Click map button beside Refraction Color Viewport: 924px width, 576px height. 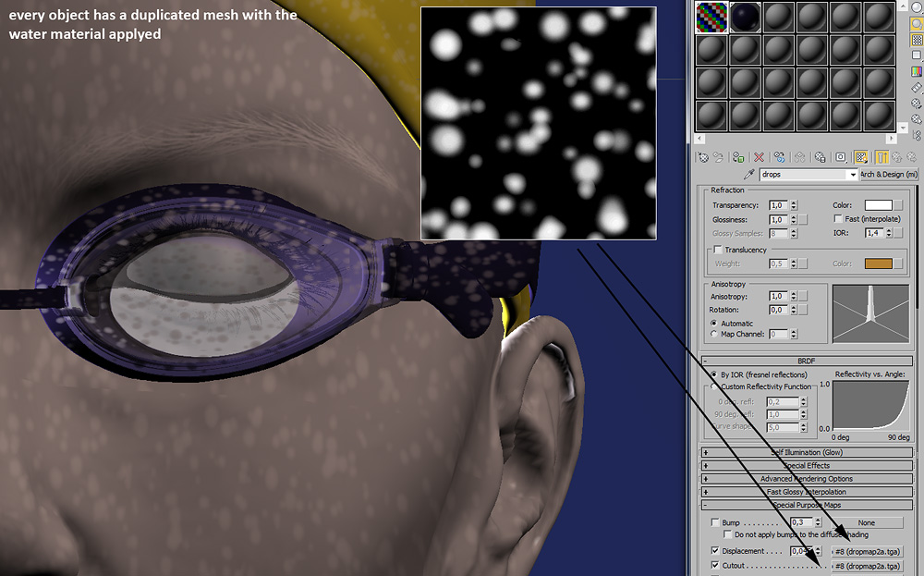click(898, 205)
